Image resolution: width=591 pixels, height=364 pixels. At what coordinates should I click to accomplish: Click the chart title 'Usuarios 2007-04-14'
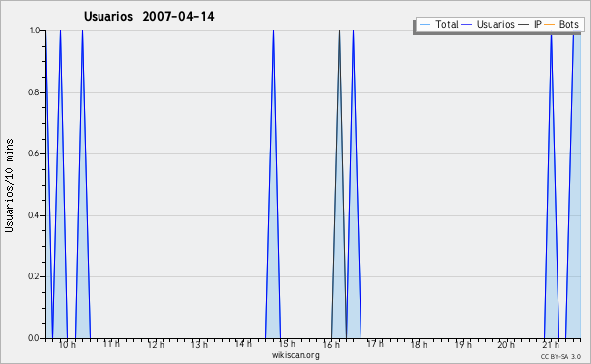[149, 17]
